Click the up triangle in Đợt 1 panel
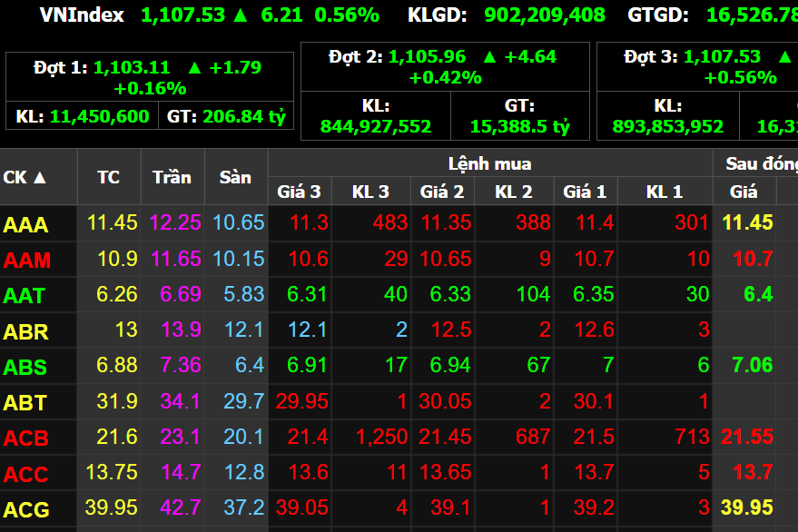 click(194, 67)
